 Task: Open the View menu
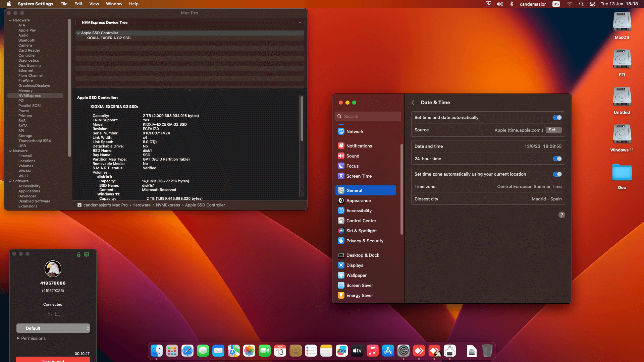coord(94,4)
